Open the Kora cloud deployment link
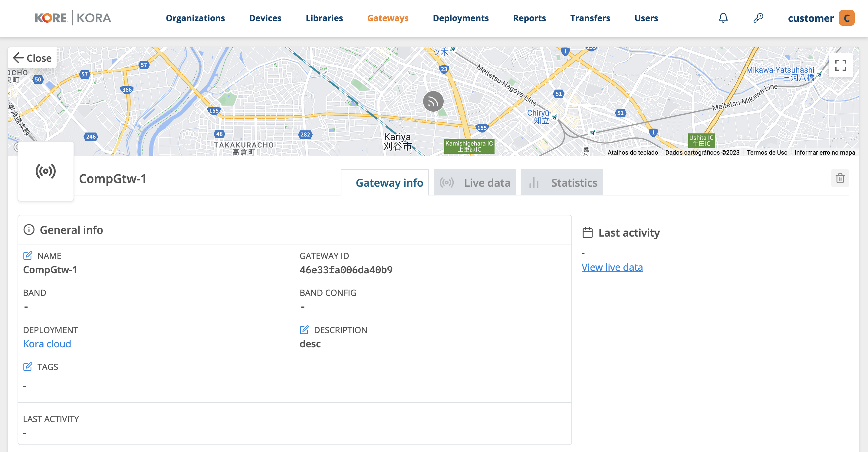The width and height of the screenshot is (868, 452). 47,344
